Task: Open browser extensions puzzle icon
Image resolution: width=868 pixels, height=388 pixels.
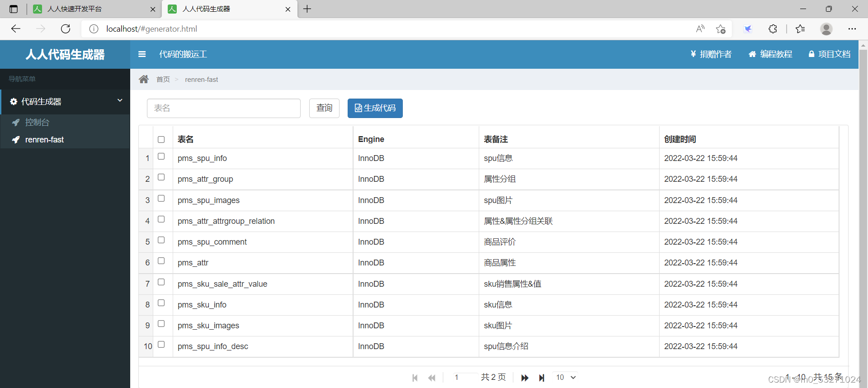Action: pyautogui.click(x=773, y=29)
